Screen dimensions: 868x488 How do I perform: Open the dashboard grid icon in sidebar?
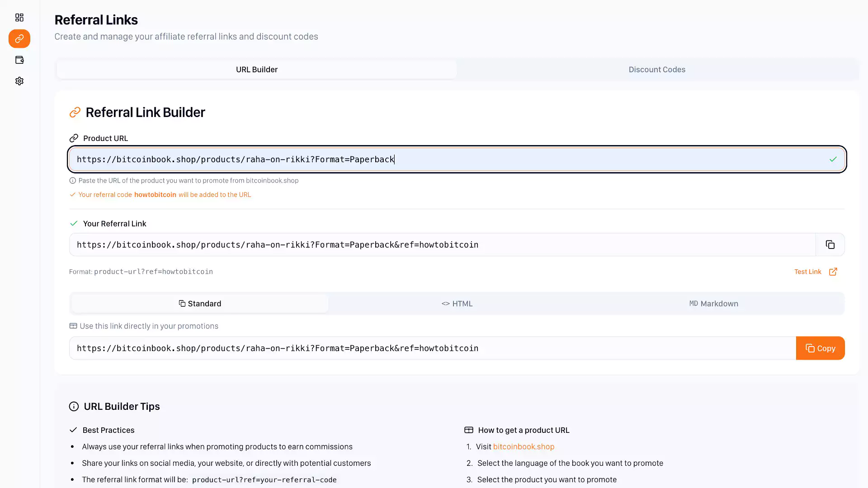point(19,18)
